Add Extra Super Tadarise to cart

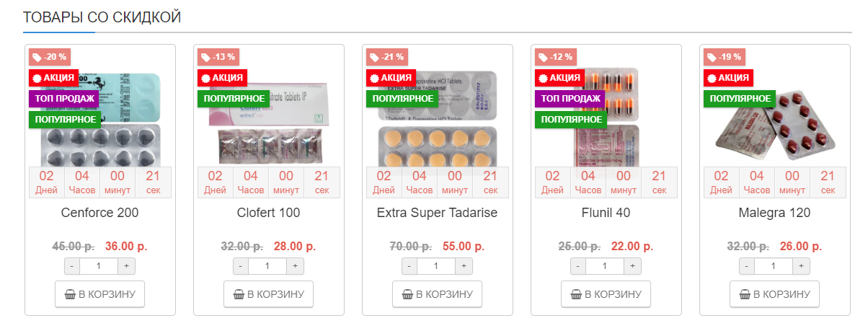tap(438, 294)
